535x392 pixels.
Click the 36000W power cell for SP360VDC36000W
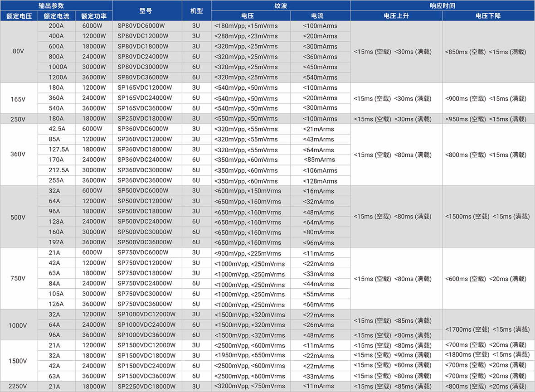(93, 180)
